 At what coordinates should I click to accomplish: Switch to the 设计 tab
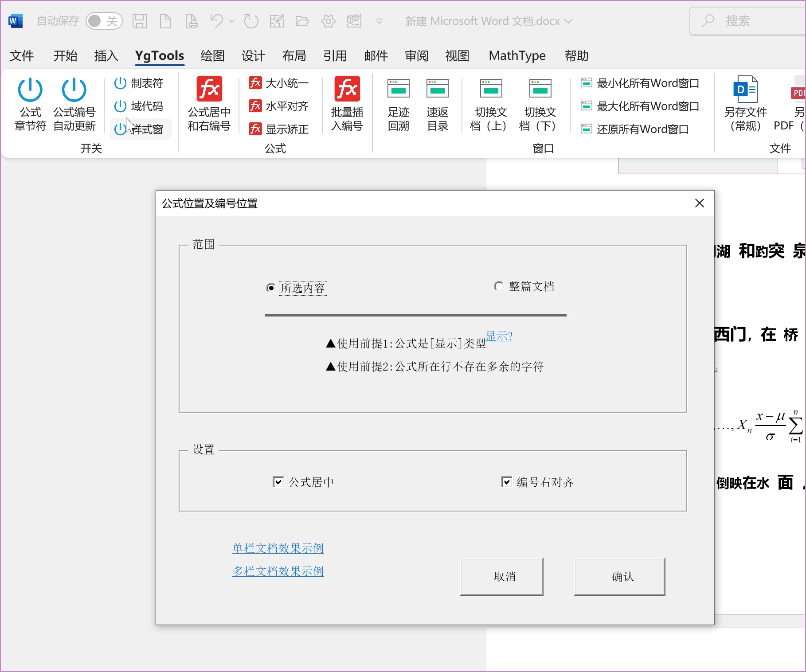(254, 56)
